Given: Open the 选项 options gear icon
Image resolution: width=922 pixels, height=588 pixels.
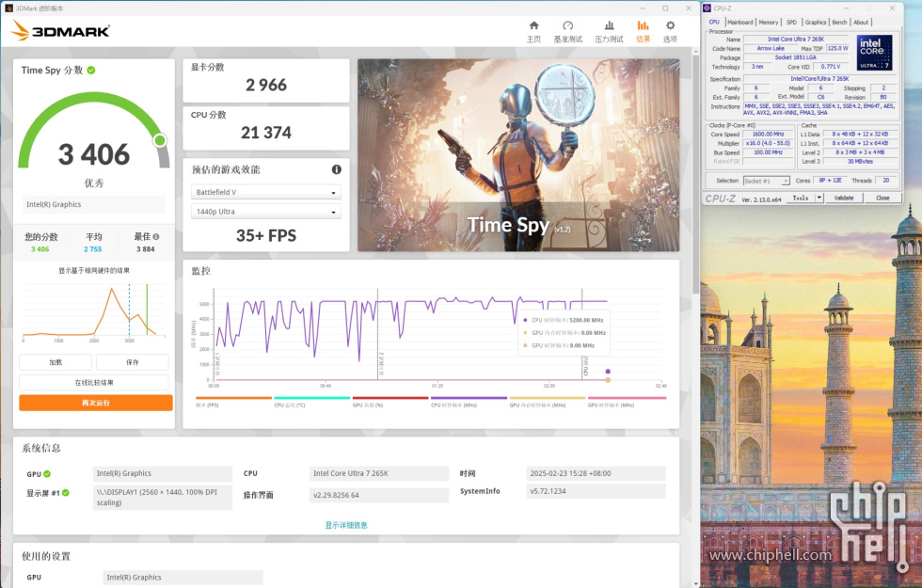Looking at the screenshot, I should point(670,26).
